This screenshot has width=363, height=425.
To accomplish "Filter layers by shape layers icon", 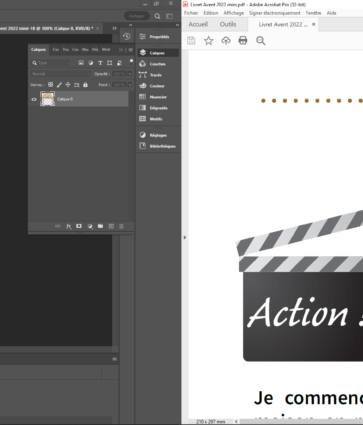I will click(x=109, y=63).
